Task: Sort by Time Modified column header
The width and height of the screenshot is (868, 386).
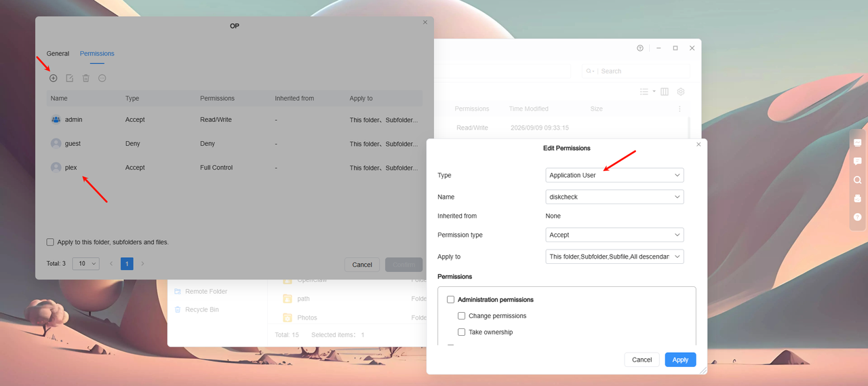Action: click(529, 109)
